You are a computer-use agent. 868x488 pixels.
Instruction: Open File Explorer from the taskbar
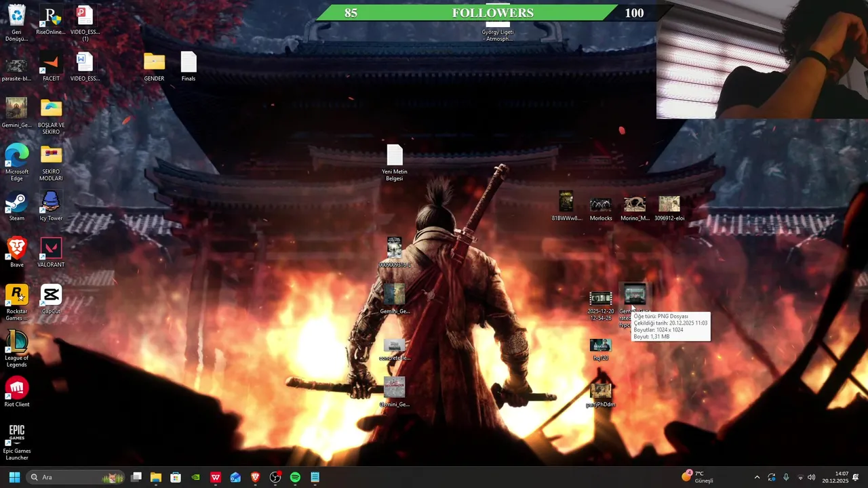point(156,477)
